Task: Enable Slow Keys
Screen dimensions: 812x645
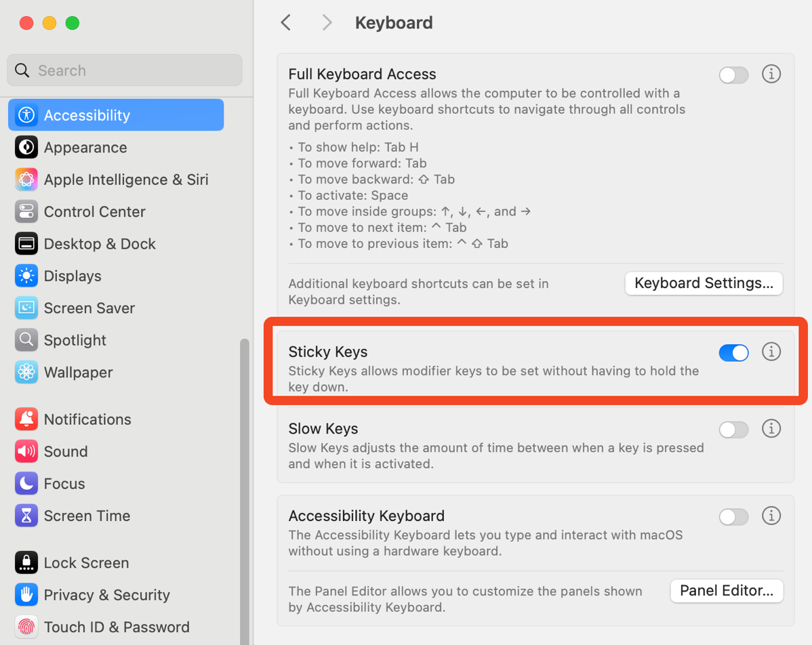Action: (733, 429)
